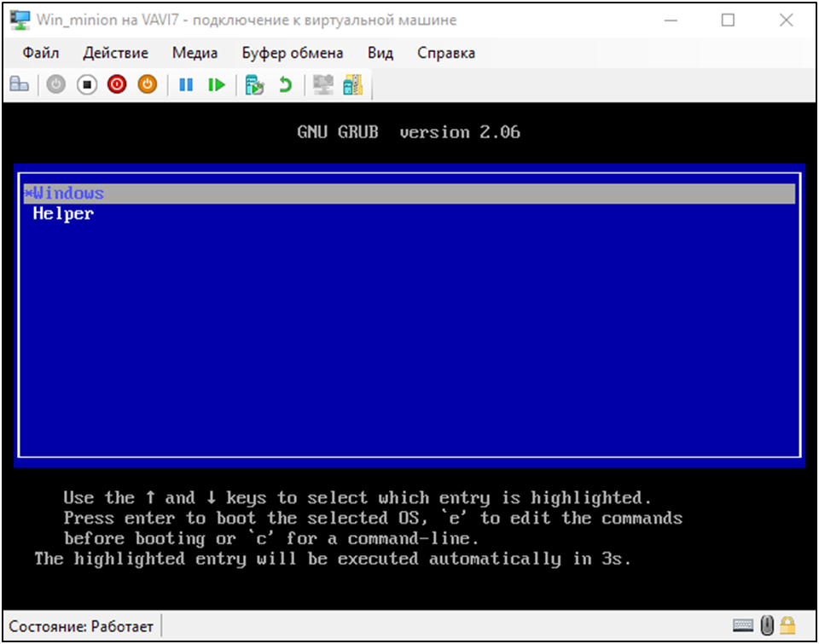Screen dimensions: 819x644
Task: Click the green Reset play icon
Action: 217,84
